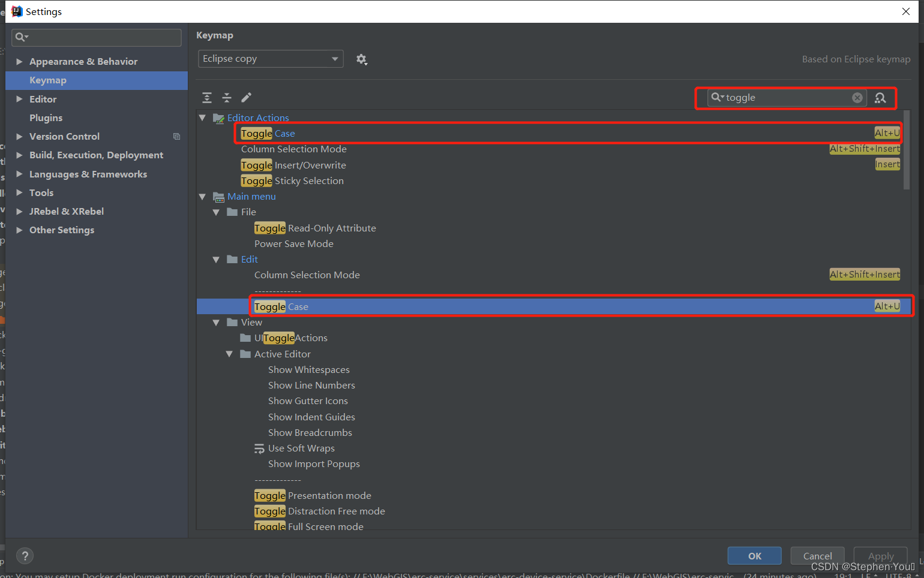Open Other Settings category

(x=62, y=230)
